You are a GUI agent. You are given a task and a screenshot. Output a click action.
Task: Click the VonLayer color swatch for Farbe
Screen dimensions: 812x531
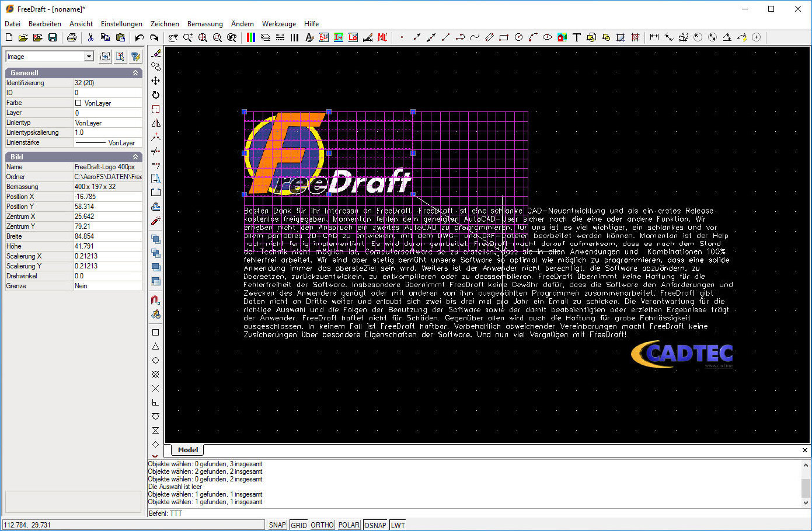click(x=79, y=103)
